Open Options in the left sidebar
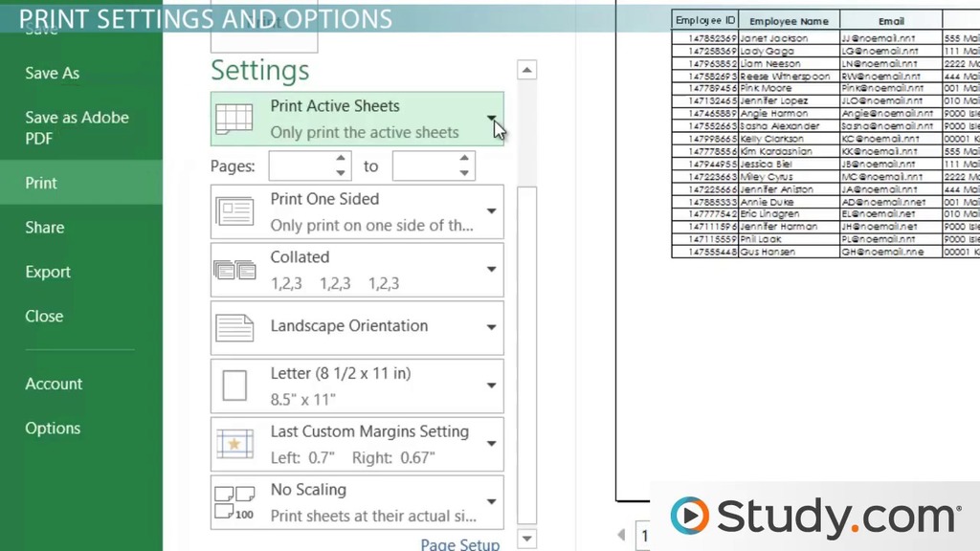 53,429
